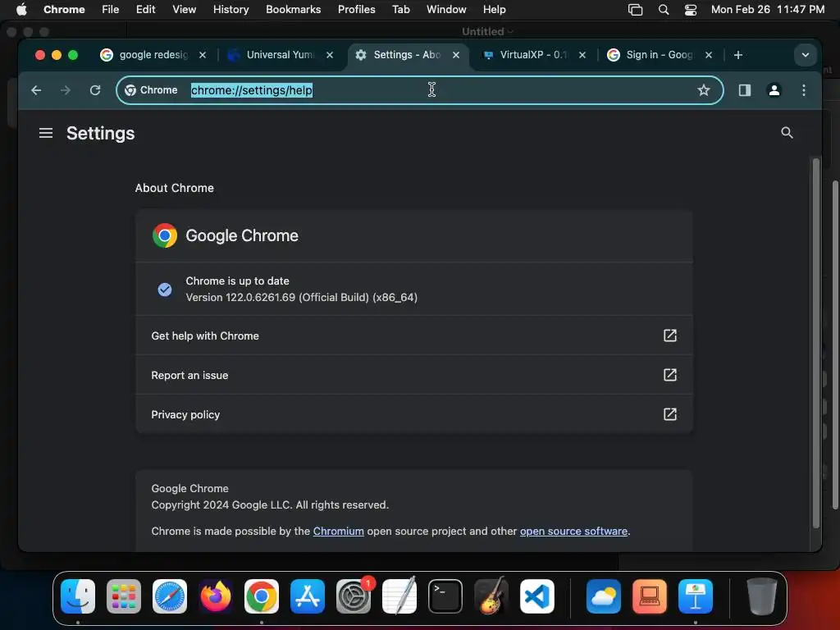Open the Apple menu

[x=21, y=9]
